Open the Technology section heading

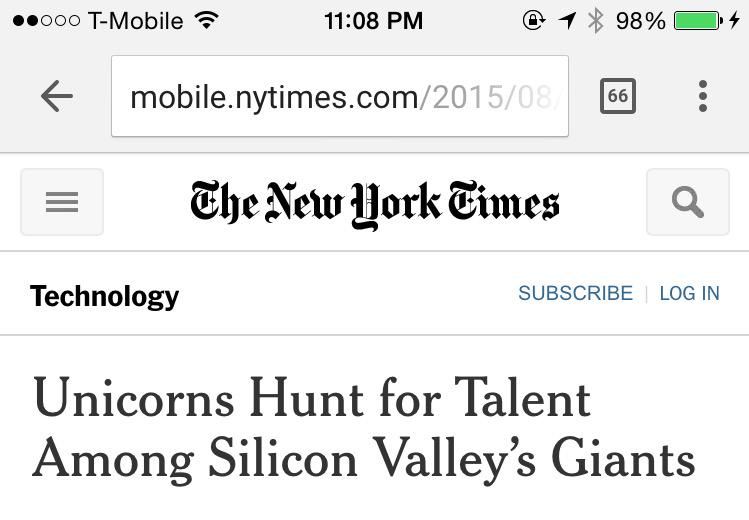pos(105,296)
